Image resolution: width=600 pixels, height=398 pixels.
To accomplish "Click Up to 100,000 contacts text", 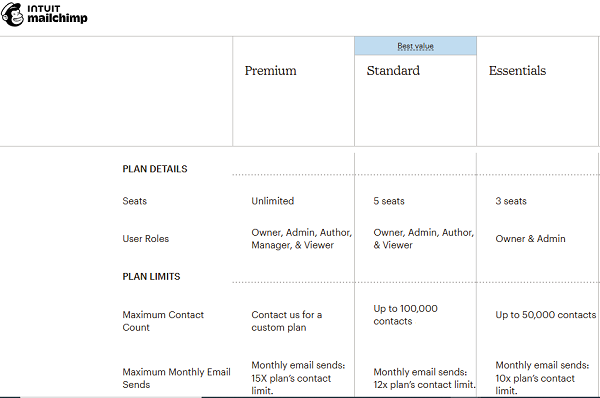I will (x=406, y=315).
